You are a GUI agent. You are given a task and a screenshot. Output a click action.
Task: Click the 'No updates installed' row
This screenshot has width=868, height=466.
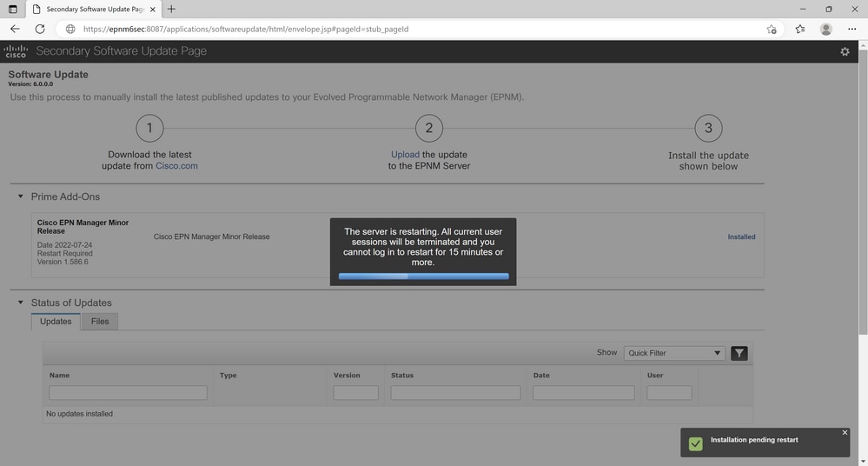(397, 414)
